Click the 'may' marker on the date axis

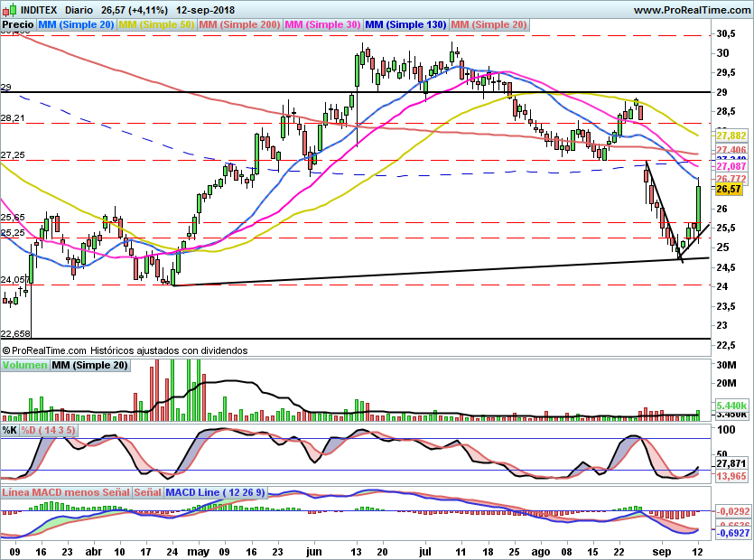pos(198,550)
